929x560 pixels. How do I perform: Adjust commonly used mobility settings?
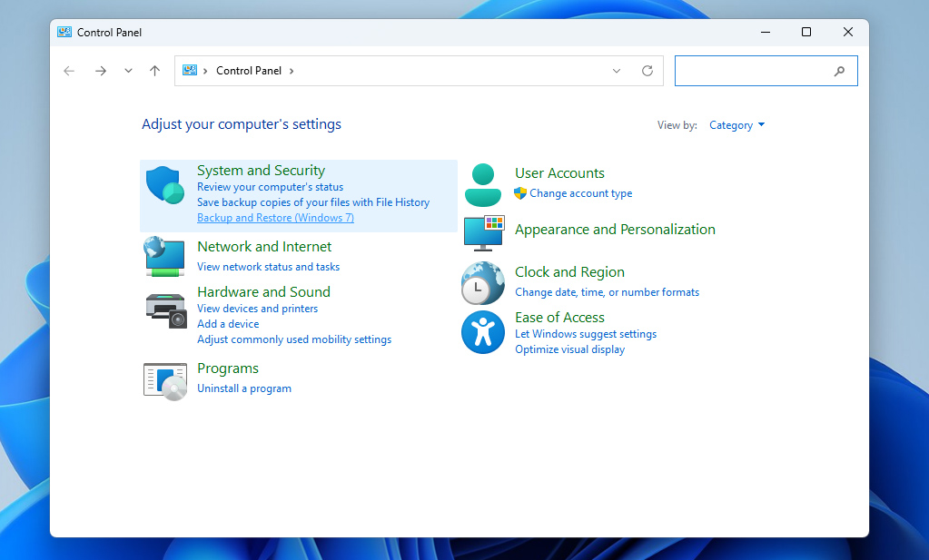[x=294, y=339]
